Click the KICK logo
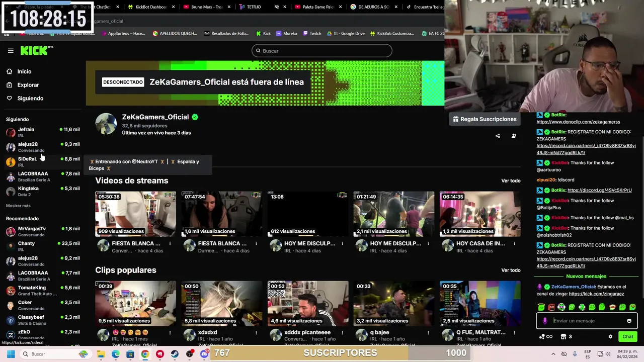644x362 pixels. click(x=36, y=50)
